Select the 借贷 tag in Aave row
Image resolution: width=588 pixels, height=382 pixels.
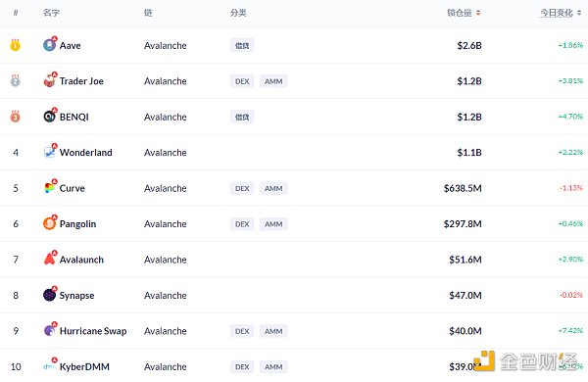(242, 45)
